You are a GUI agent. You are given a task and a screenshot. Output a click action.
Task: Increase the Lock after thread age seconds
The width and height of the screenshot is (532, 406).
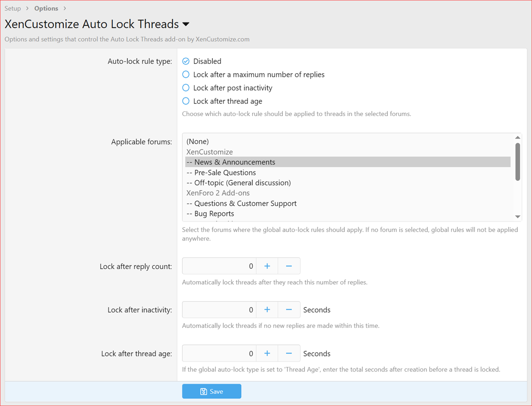(267, 354)
